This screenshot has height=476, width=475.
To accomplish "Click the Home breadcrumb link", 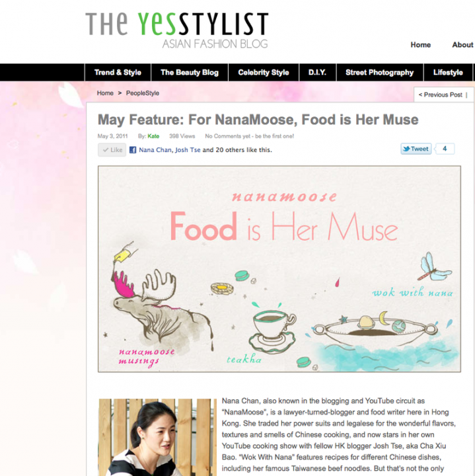I will point(105,93).
